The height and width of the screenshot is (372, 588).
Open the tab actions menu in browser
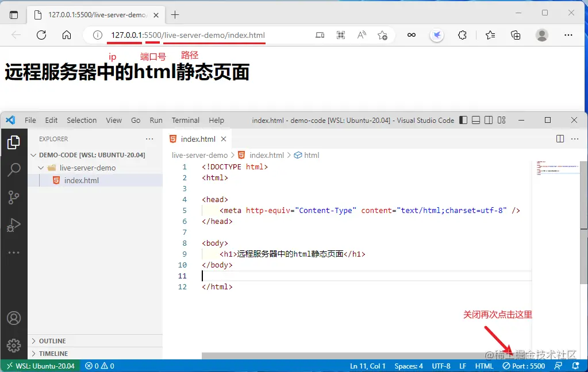[x=13, y=15]
